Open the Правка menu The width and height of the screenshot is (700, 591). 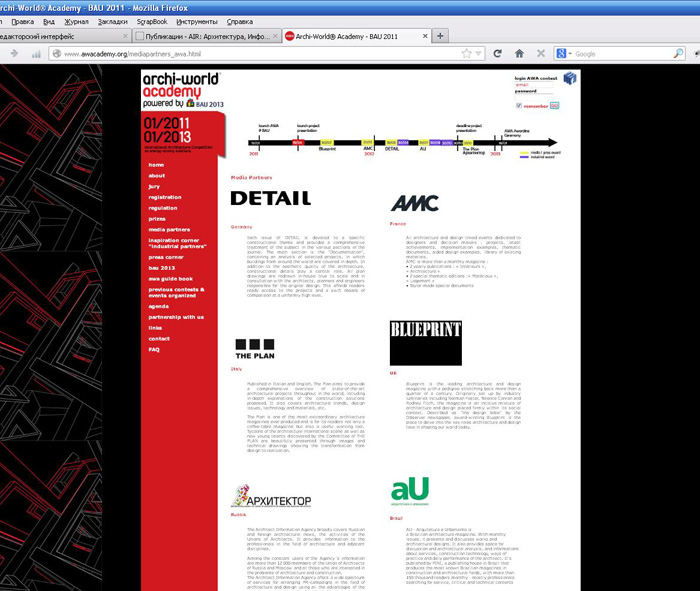(23, 21)
